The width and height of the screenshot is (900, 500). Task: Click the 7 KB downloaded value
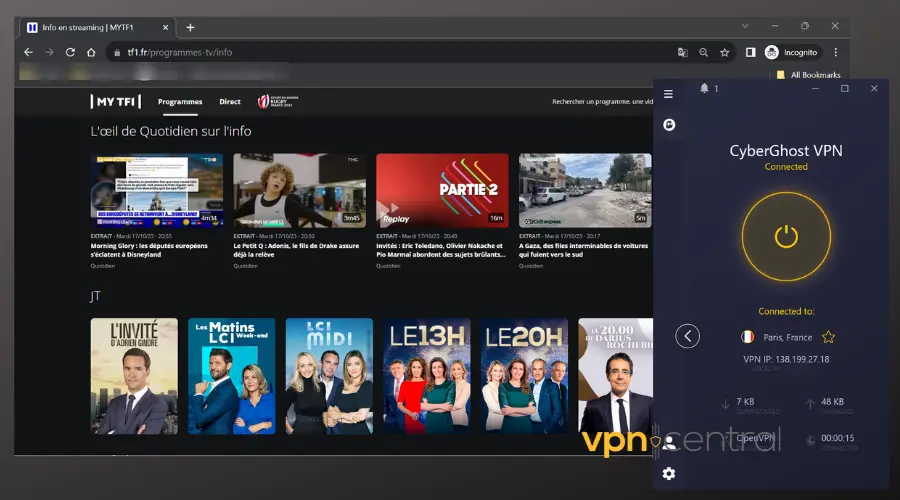[x=745, y=402]
